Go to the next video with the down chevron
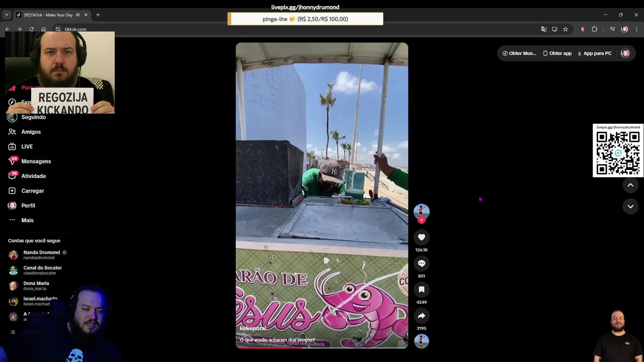644x362 pixels. (x=630, y=206)
